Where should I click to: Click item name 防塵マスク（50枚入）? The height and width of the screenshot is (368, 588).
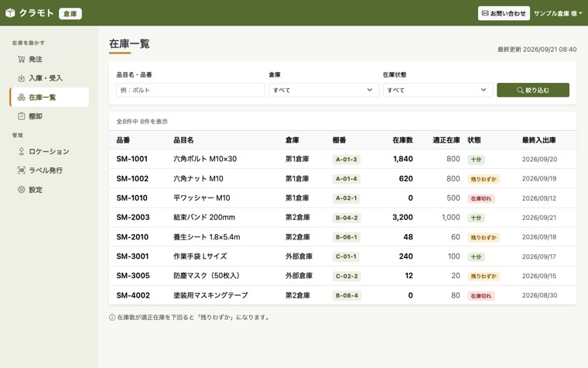[207, 276]
